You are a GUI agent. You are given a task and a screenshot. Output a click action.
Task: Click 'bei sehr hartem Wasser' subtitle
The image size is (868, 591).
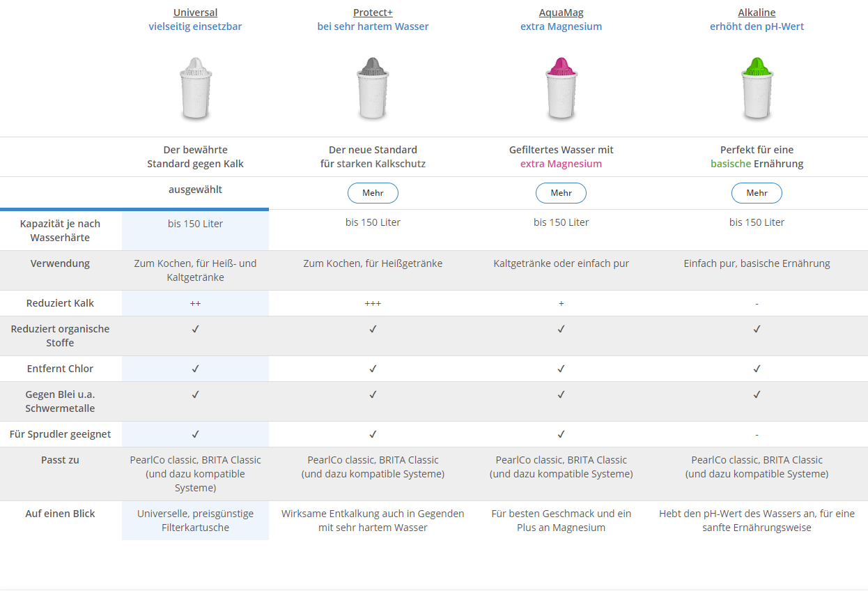tap(373, 26)
